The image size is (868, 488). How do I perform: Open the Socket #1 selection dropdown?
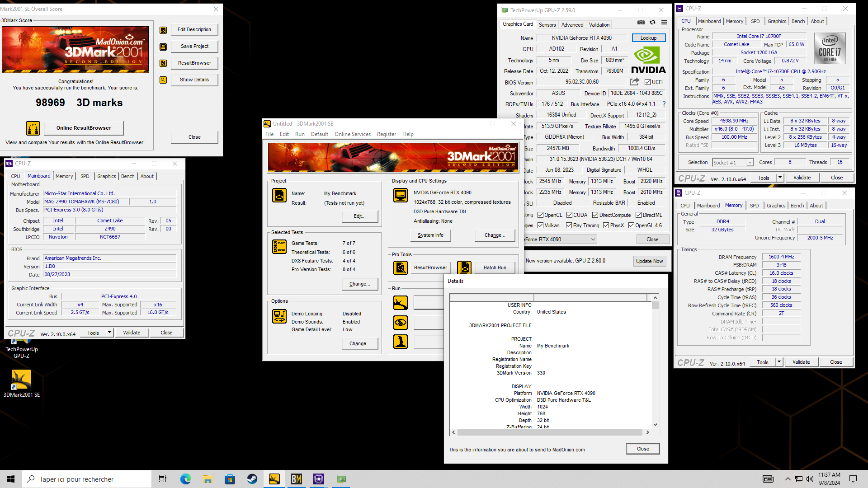point(750,163)
